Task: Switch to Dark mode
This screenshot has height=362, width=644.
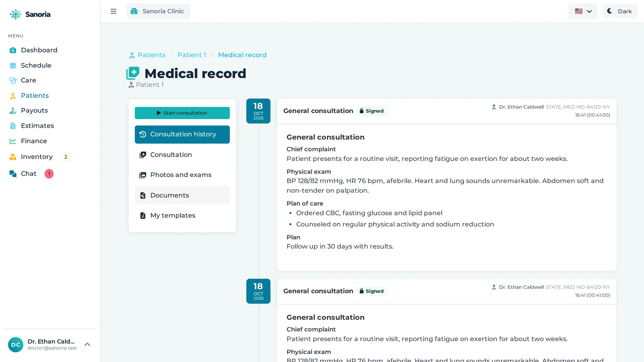Action: (x=620, y=11)
